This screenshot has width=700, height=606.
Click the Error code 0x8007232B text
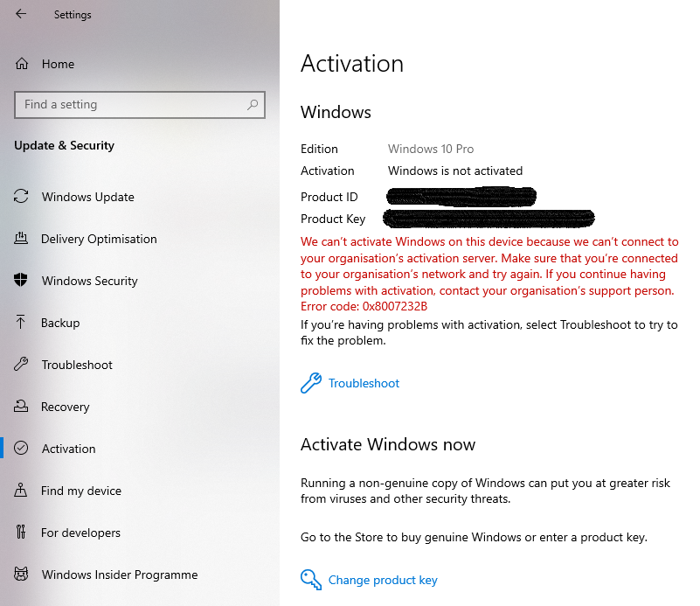(364, 306)
